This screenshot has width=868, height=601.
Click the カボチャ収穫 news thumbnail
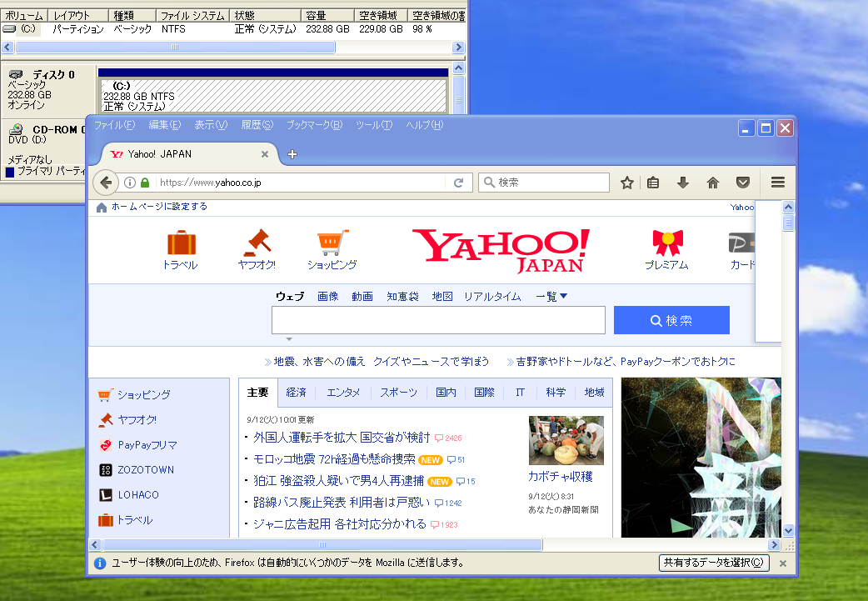[566, 440]
